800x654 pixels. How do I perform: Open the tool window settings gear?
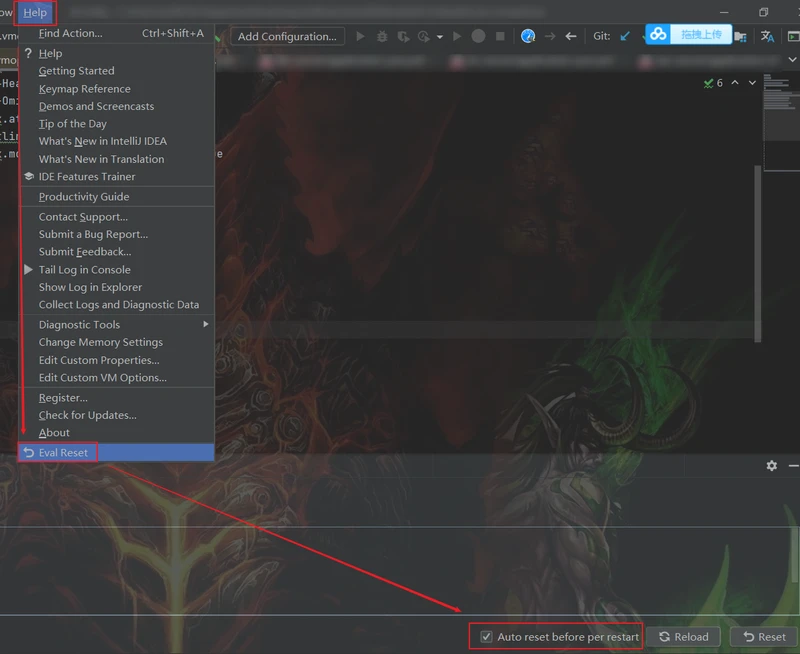click(771, 465)
